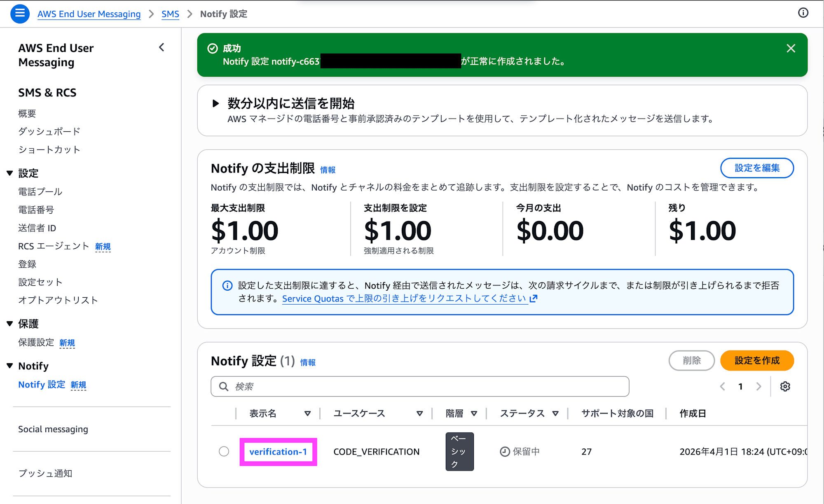Image resolution: width=824 pixels, height=504 pixels.
Task: Click the 設定を作成 button
Action: pyautogui.click(x=757, y=360)
